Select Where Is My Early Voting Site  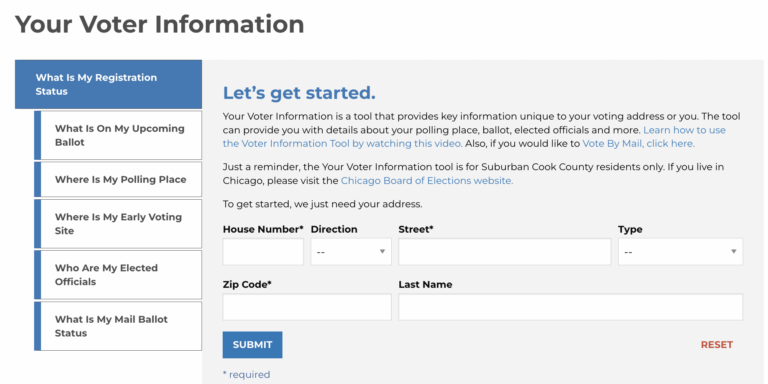point(118,224)
